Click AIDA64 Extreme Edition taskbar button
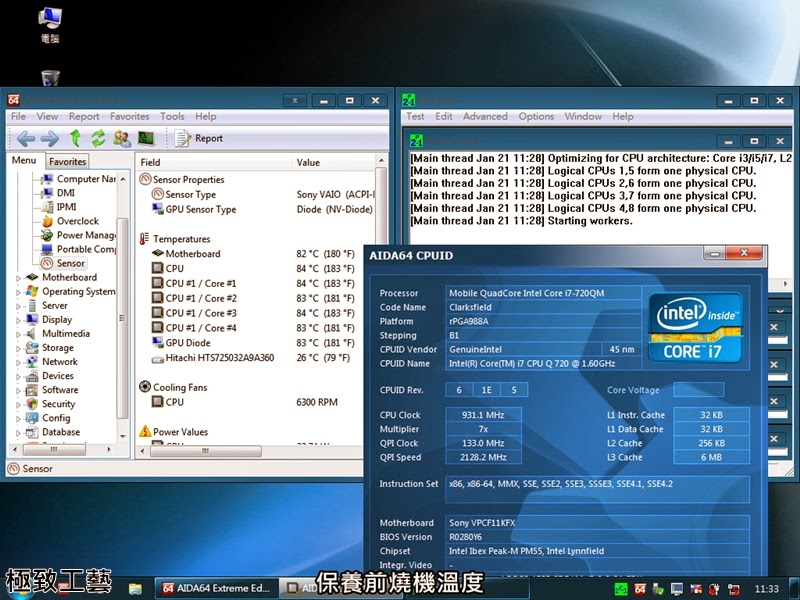 click(216, 588)
